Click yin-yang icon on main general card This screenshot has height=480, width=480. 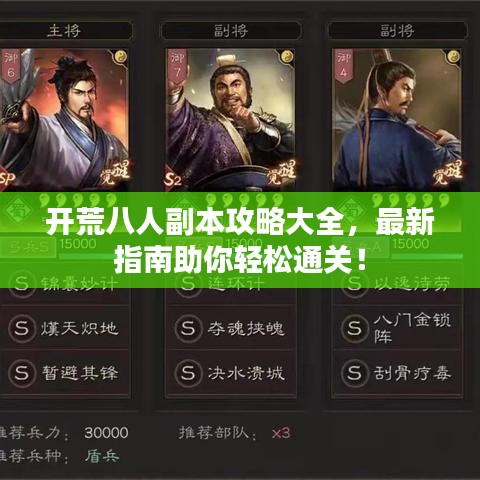(121, 57)
